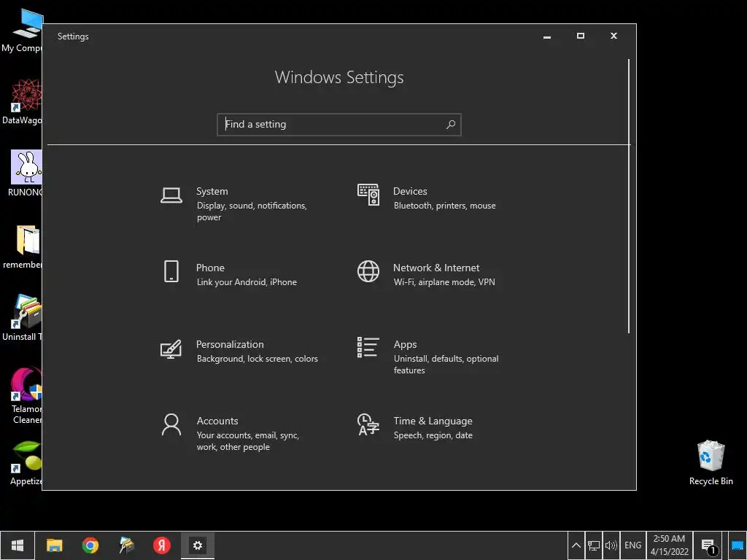Image resolution: width=747 pixels, height=560 pixels.
Task: Click the search magnifier in Find a setting
Action: point(451,124)
